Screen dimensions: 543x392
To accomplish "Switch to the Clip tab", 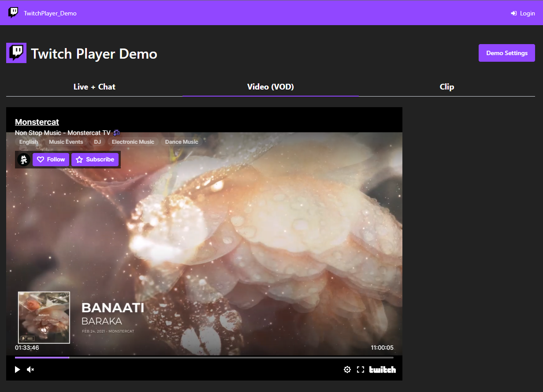I will 447,87.
